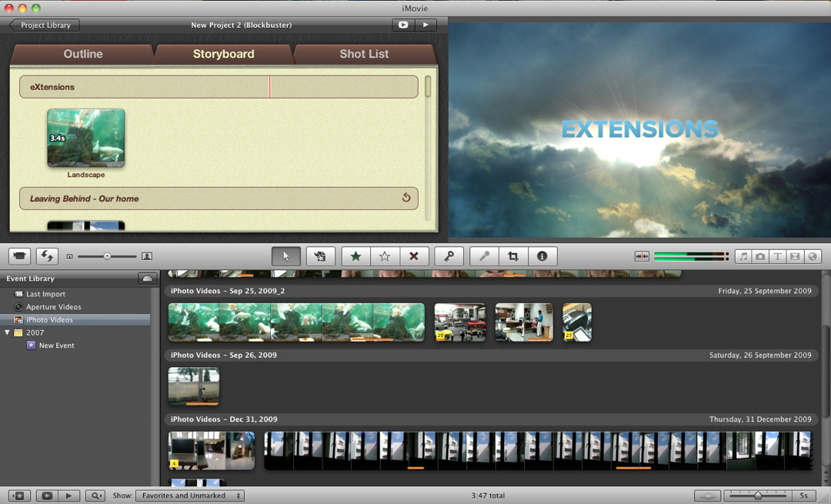
Task: Open the voiceover microphone tool
Action: pyautogui.click(x=485, y=256)
